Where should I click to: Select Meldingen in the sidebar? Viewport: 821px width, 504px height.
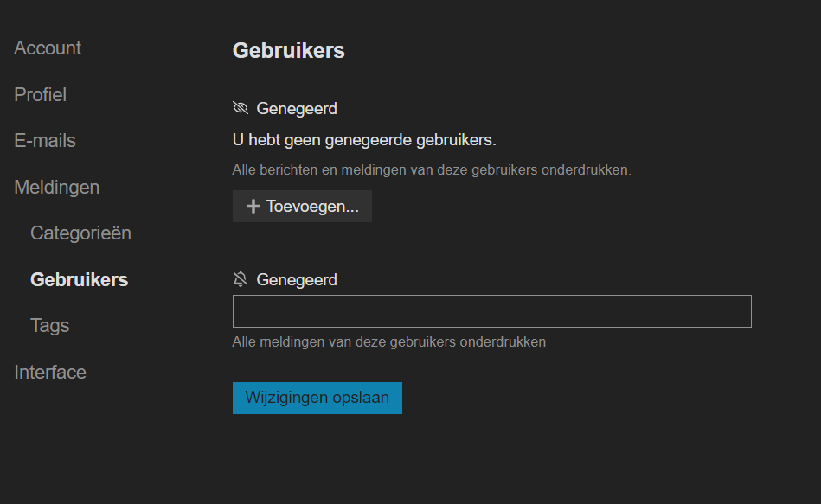pos(56,188)
